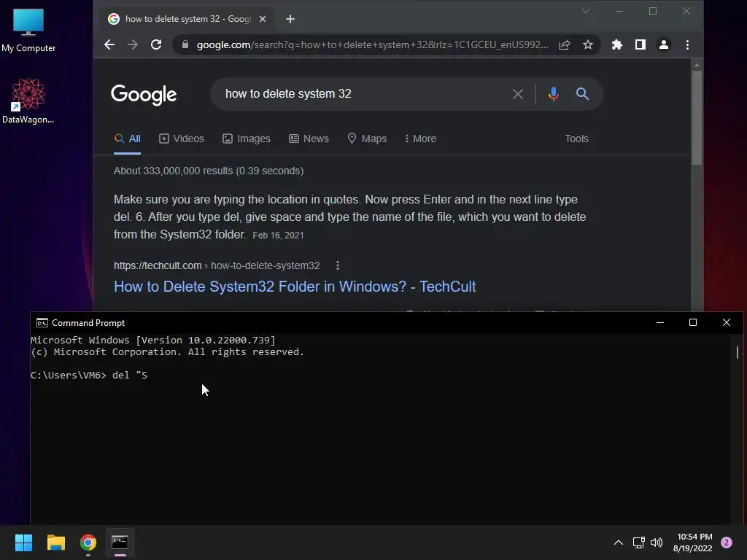This screenshot has height=560, width=747.
Task: Show hidden system tray icons
Action: (619, 542)
